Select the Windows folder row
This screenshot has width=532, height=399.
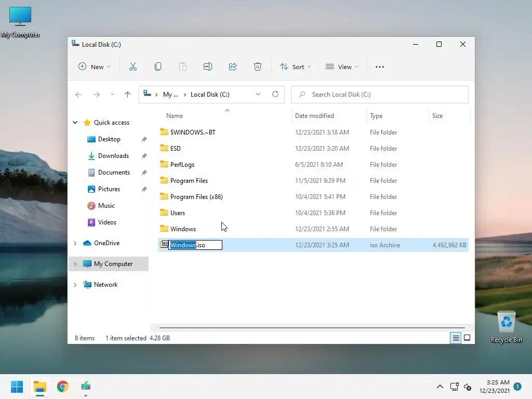click(313, 229)
